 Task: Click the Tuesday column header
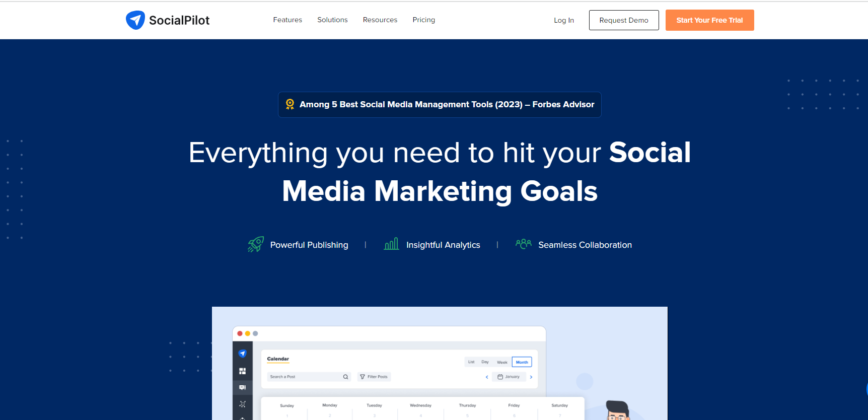coord(374,405)
